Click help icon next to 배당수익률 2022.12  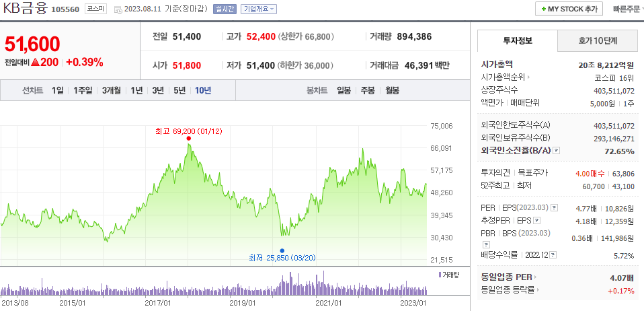coord(553,255)
